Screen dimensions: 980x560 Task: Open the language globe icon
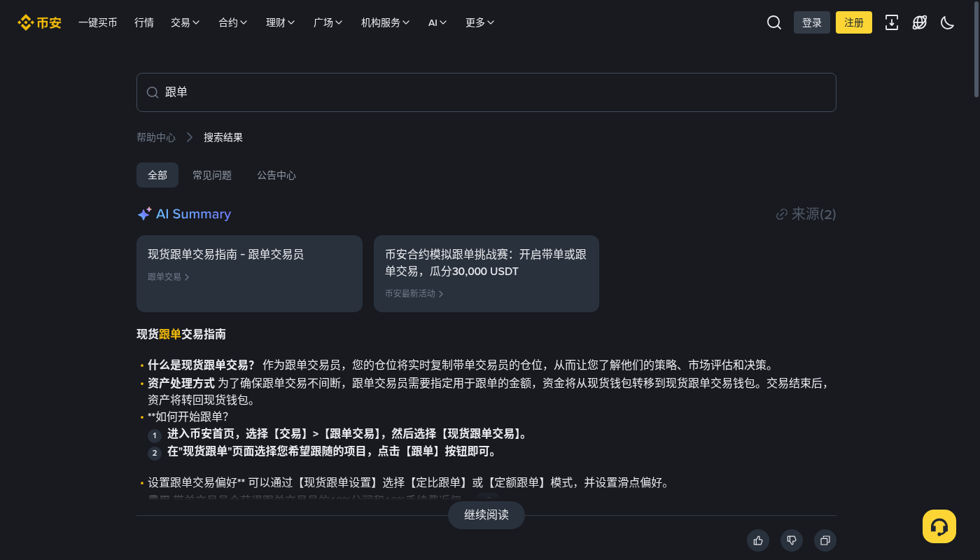(x=920, y=22)
